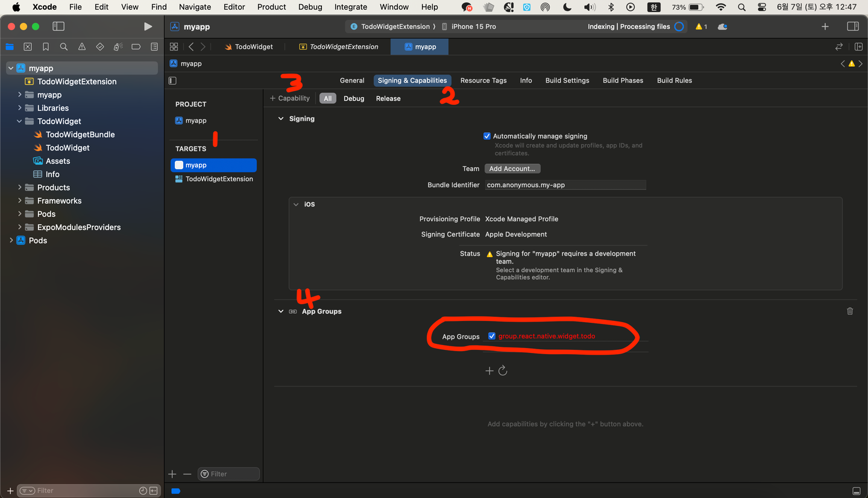
Task: Add editor on the right icon
Action: pos(858,46)
